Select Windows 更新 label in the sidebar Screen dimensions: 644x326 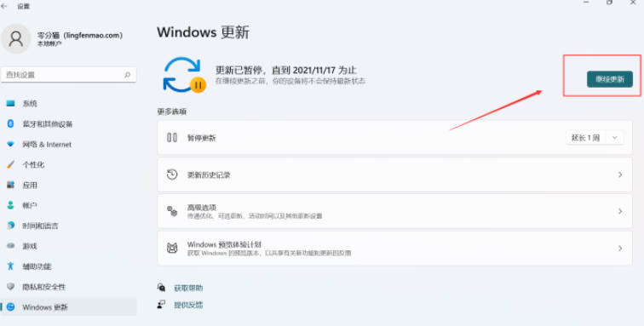(45, 307)
